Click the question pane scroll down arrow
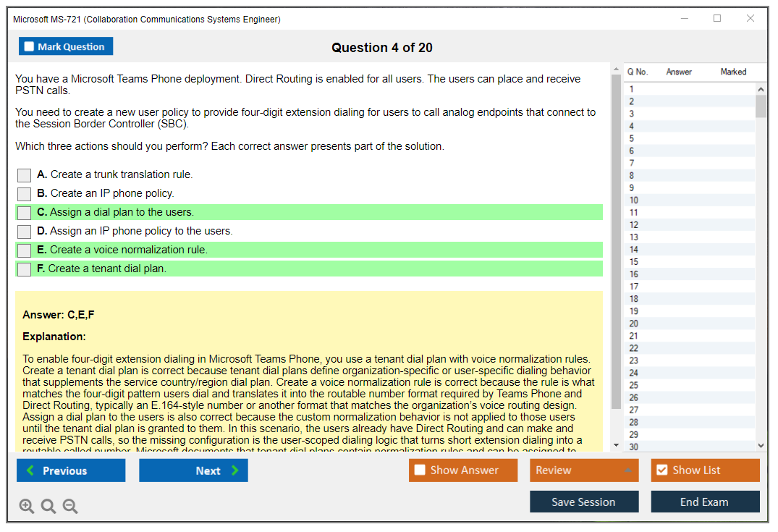 click(616, 445)
